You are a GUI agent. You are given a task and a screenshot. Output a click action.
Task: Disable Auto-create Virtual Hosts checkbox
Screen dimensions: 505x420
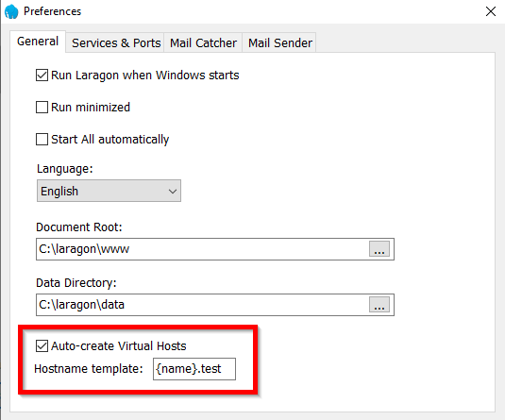point(42,346)
